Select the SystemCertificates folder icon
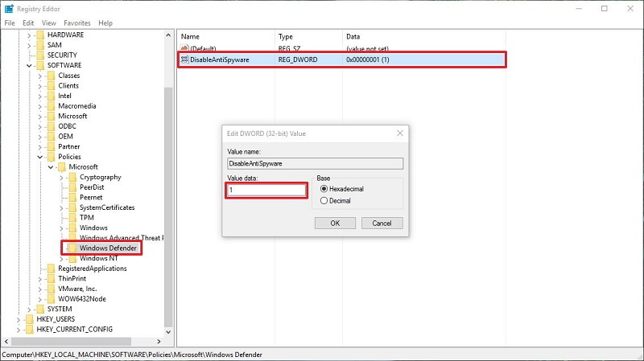The image size is (644, 361). pyautogui.click(x=72, y=207)
